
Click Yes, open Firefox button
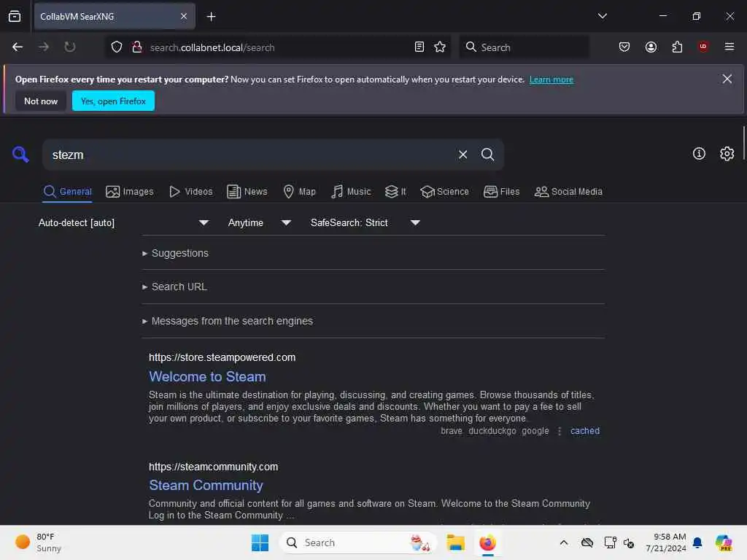tap(113, 101)
